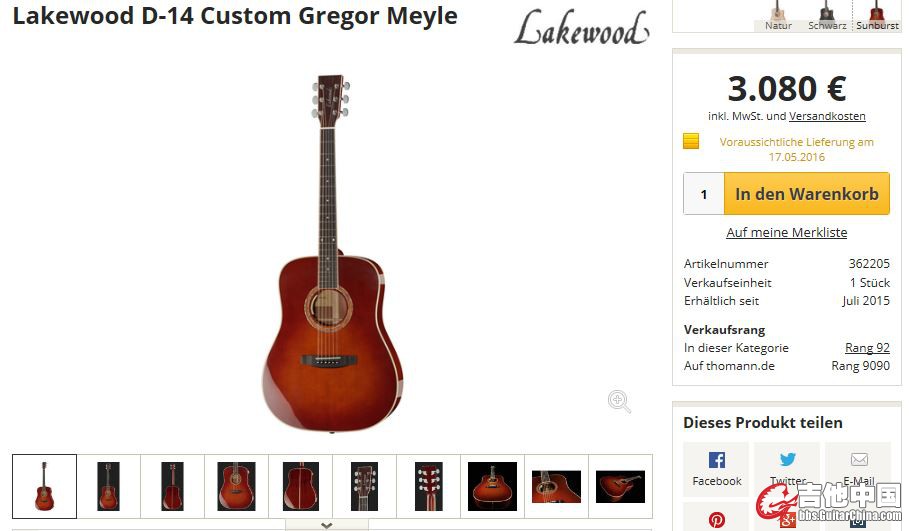Click the magnifier zoom icon on product image

619,401
